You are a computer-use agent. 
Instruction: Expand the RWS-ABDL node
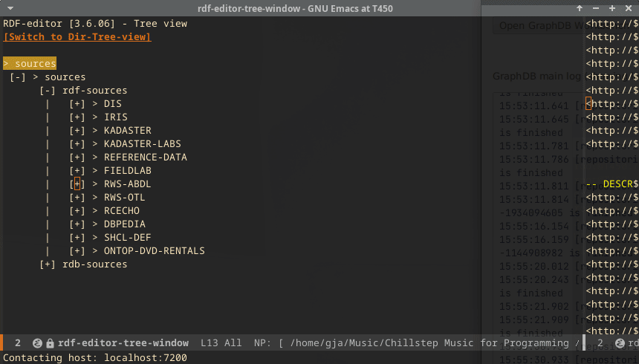click(x=77, y=184)
